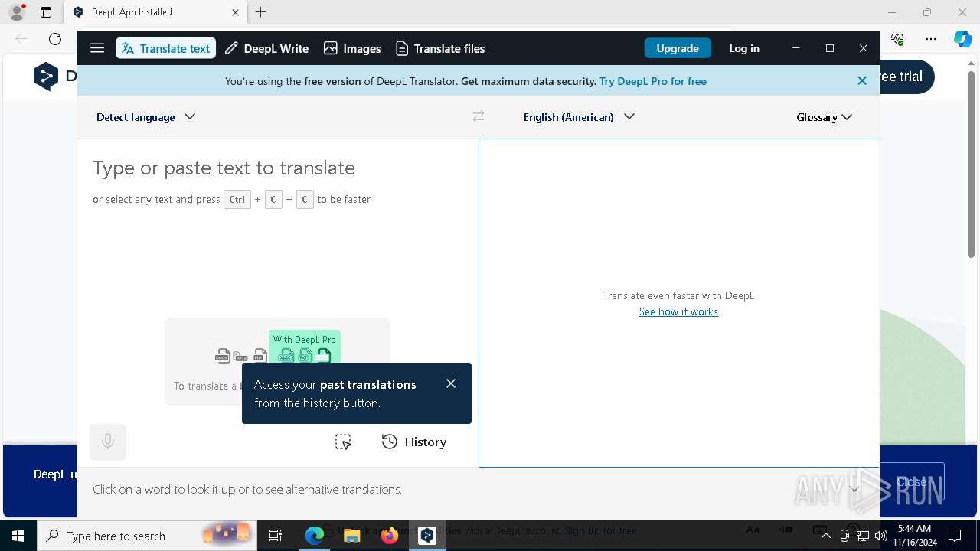
Task: Click the taskbar clock showing 5:44 AM
Action: pos(914,536)
